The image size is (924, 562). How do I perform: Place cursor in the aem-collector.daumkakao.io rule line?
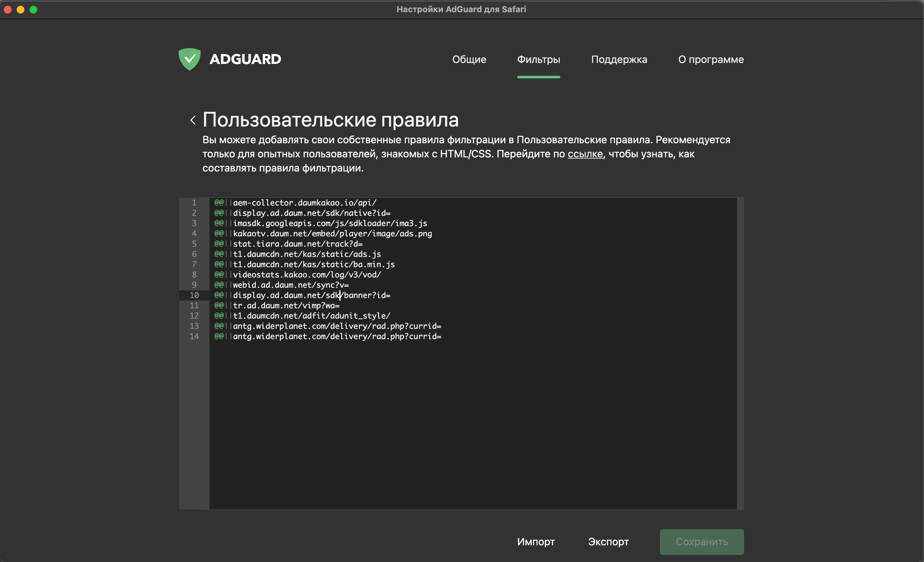(305, 203)
